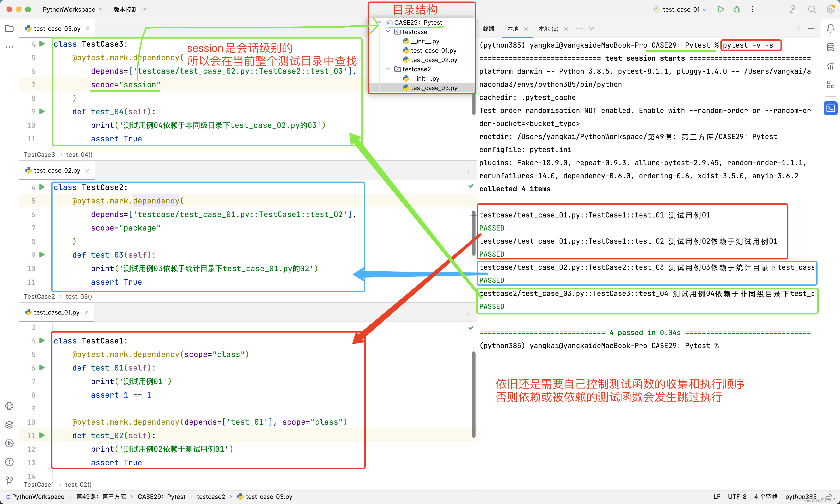This screenshot has height=504, width=840.
Task: Open the Python Packages layers icon
Action: pos(9,424)
